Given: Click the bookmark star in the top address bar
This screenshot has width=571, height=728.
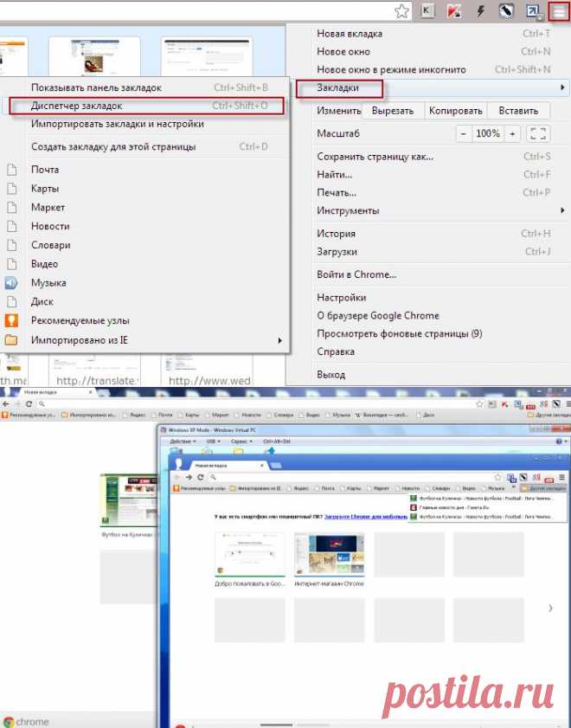Looking at the screenshot, I should pos(401,10).
